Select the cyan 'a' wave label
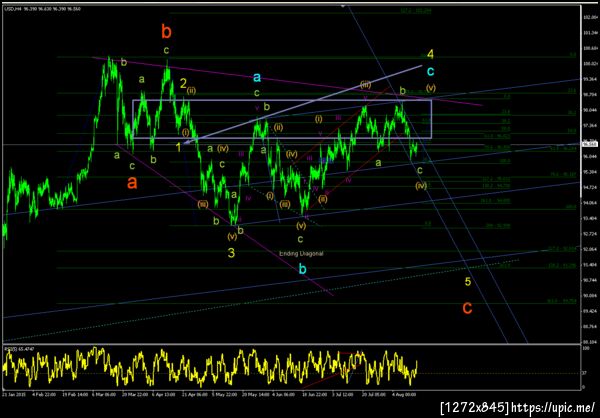This screenshot has height=418, width=600. [257, 78]
